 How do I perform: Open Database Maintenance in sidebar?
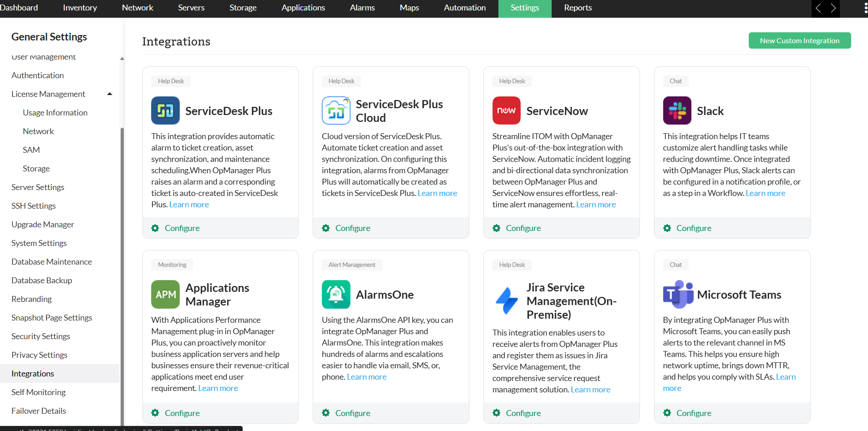click(52, 261)
